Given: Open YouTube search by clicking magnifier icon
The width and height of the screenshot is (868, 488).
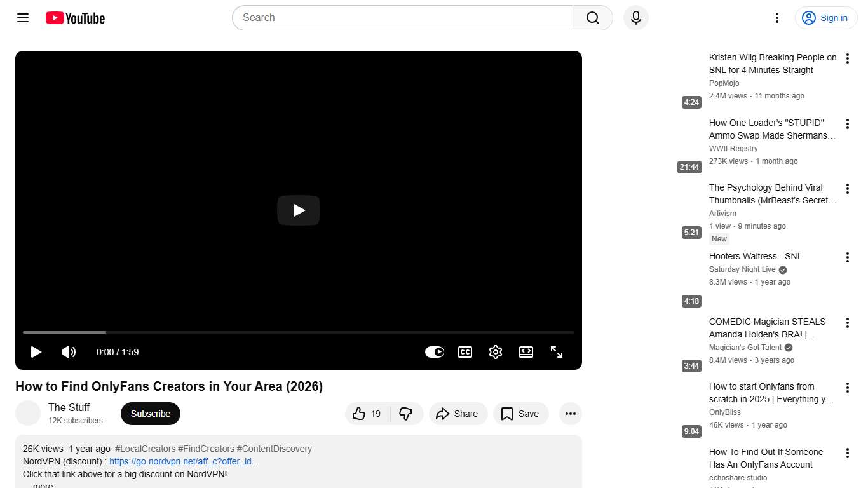Looking at the screenshot, I should (592, 18).
